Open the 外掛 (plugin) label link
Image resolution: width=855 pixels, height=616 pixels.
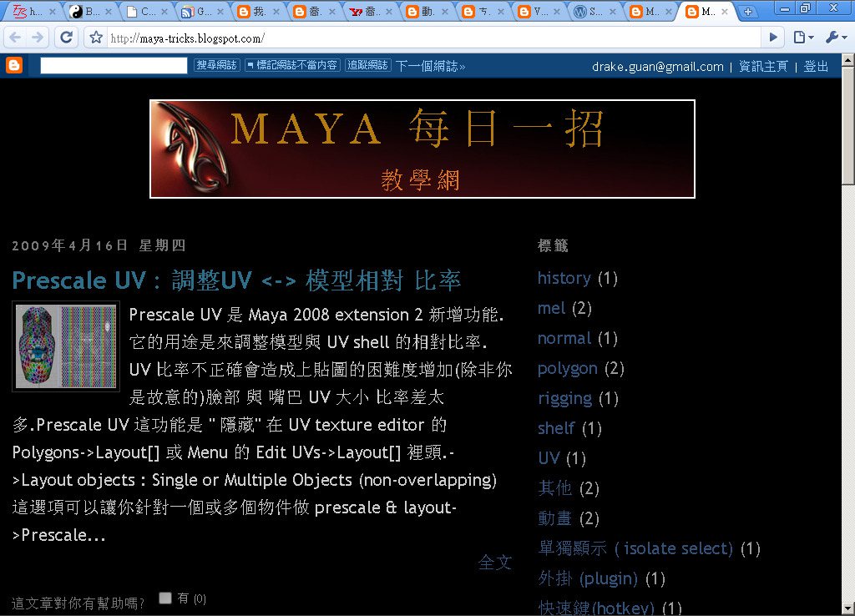coord(588,578)
